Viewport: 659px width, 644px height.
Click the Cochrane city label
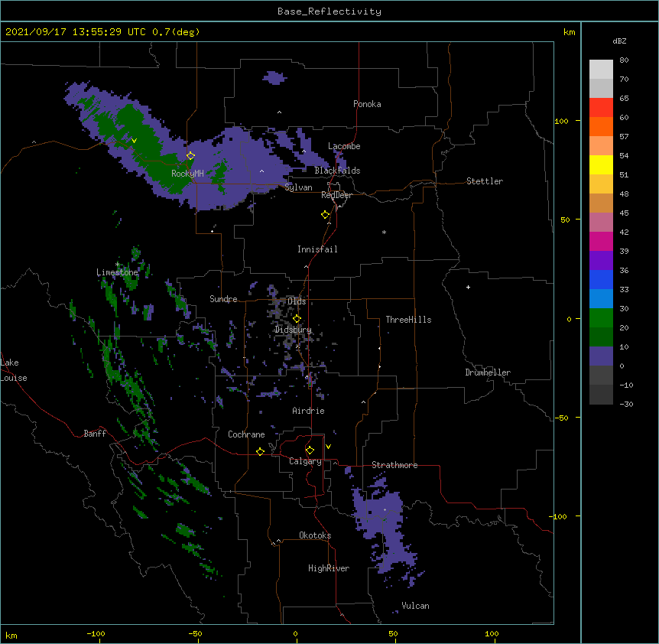[246, 434]
